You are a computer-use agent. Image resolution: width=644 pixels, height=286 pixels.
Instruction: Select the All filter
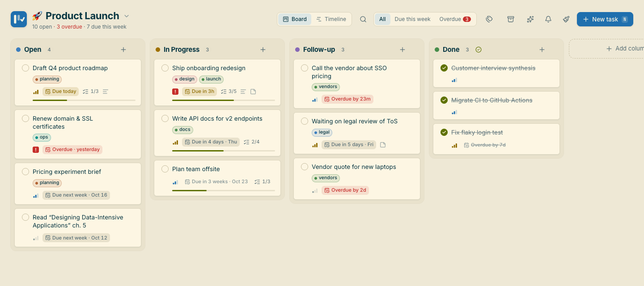tap(382, 19)
